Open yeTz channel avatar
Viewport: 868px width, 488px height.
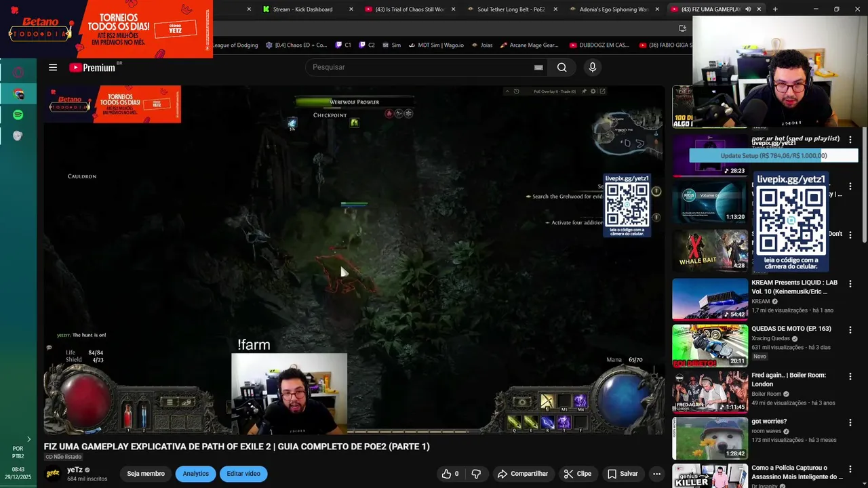pos(52,474)
